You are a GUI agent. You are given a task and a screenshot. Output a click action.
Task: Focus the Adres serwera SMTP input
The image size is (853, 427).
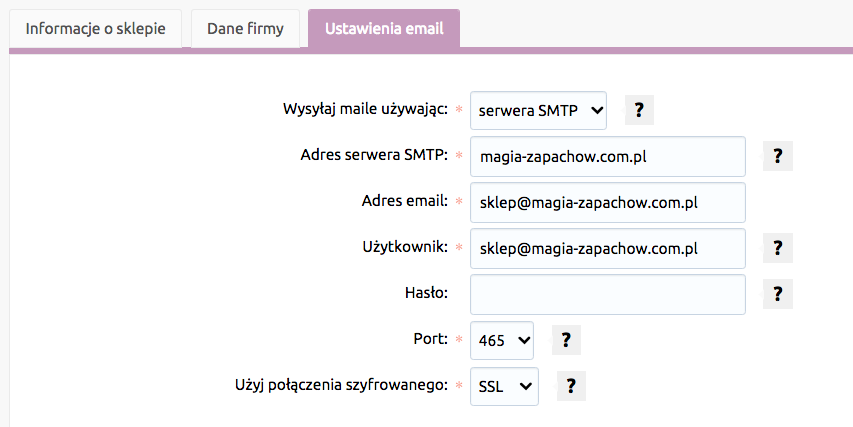point(608,157)
